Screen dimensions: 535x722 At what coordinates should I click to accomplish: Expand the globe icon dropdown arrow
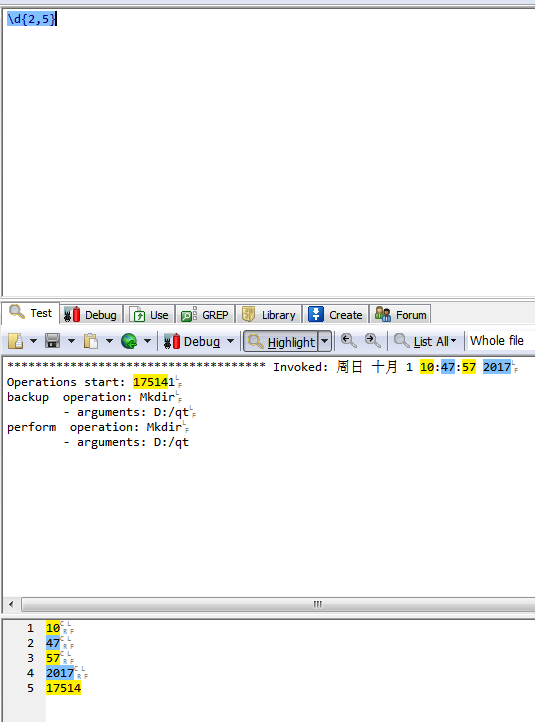pos(147,341)
